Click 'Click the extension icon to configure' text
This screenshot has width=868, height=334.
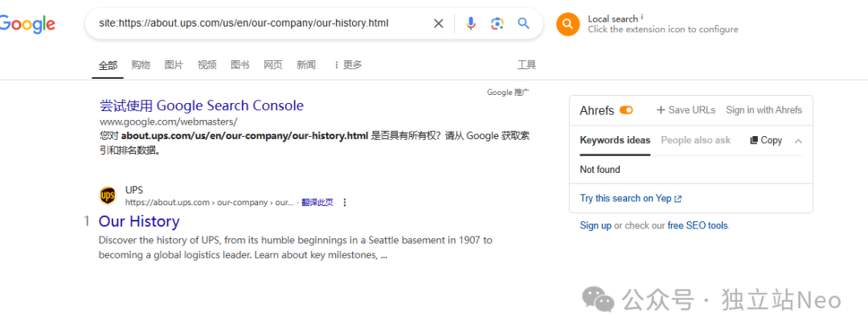[x=662, y=29]
